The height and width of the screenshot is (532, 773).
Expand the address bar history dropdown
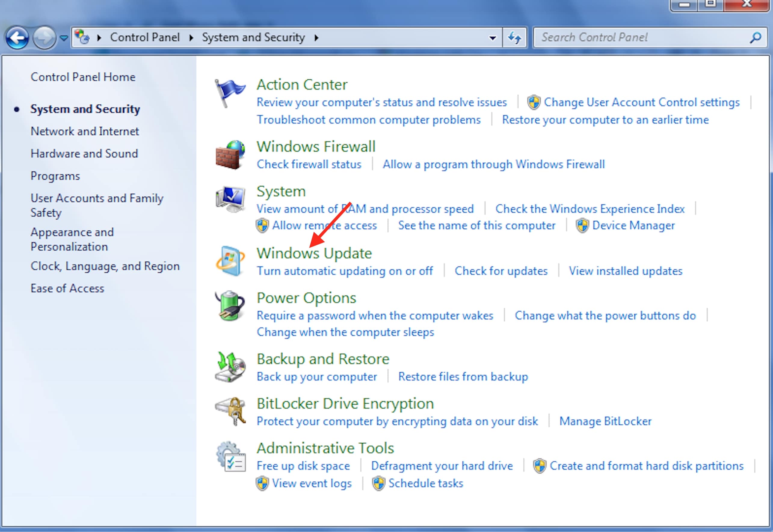click(492, 38)
